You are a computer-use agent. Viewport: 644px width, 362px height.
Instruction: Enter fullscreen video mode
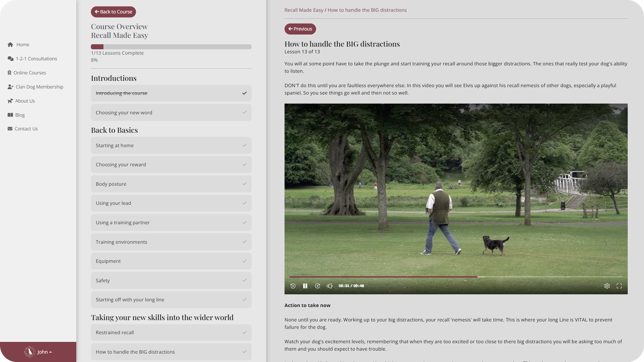click(x=619, y=286)
